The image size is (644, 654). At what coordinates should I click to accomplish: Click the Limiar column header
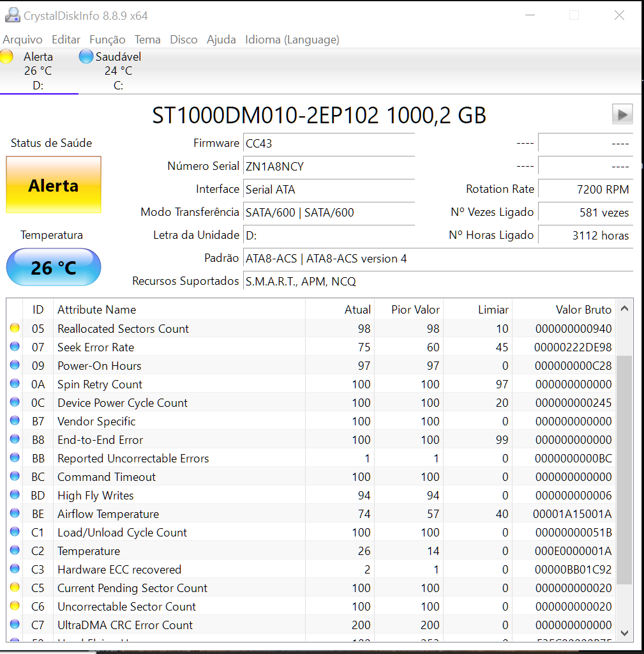click(x=477, y=310)
